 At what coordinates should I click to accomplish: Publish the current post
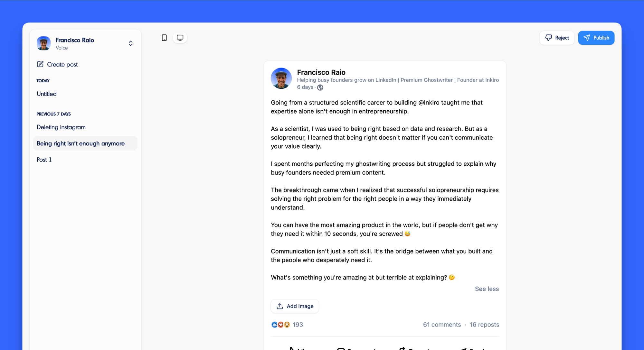[596, 38]
